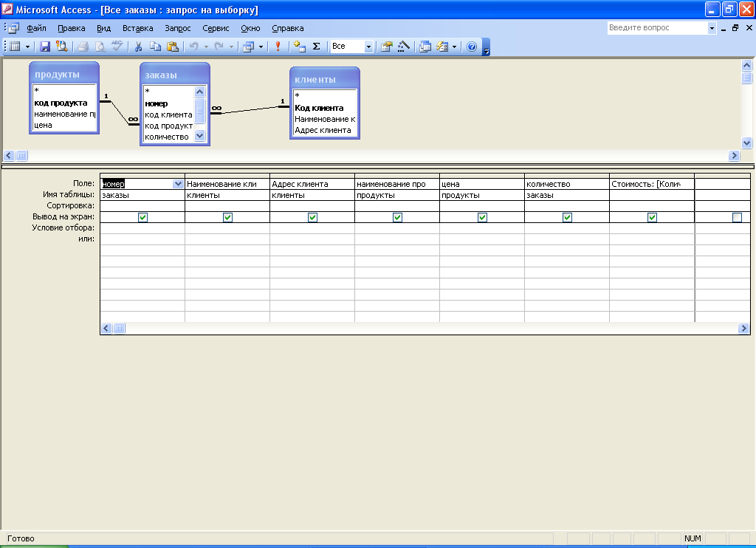This screenshot has width=756, height=548.
Task: Click the Print icon
Action: [83, 47]
